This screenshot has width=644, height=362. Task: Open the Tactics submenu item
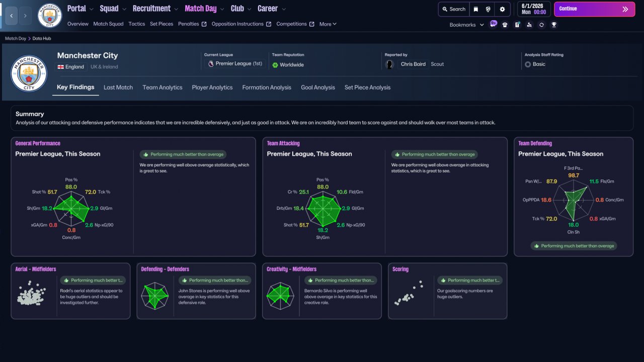pos(137,24)
